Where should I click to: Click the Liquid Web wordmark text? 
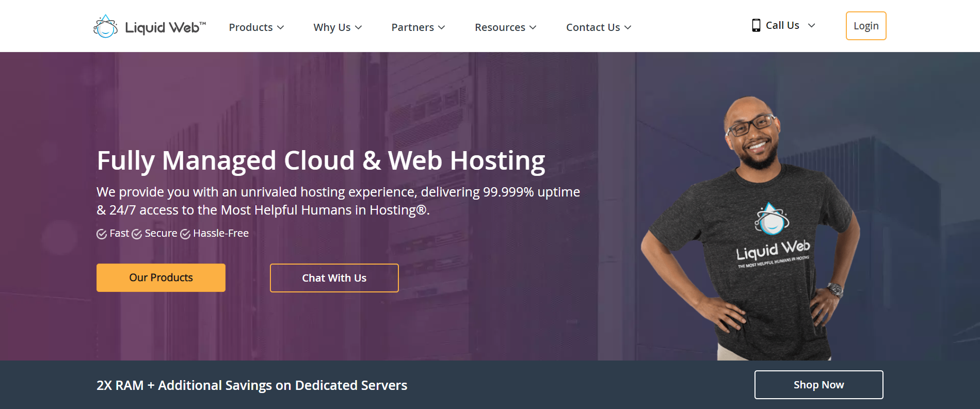(x=165, y=27)
